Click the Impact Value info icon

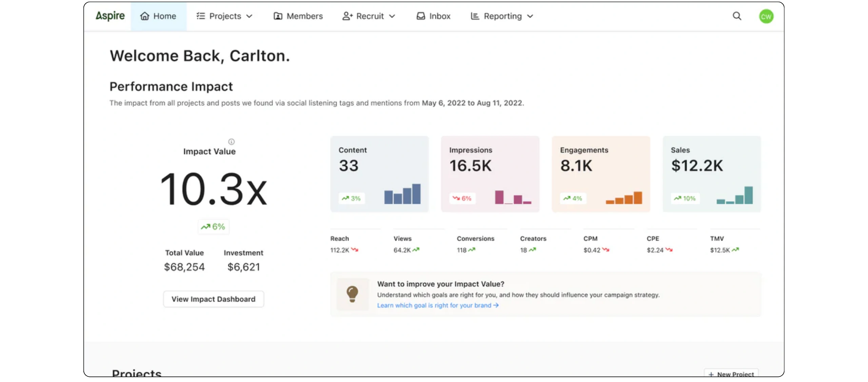231,141
